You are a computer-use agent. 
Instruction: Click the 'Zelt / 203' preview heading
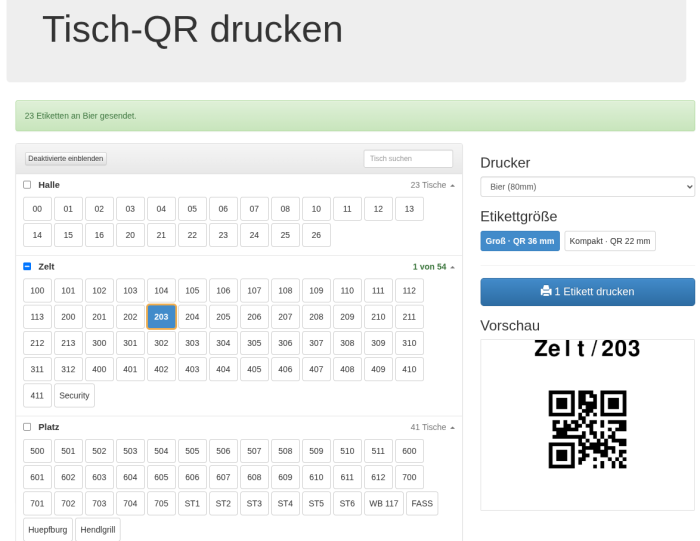(587, 349)
